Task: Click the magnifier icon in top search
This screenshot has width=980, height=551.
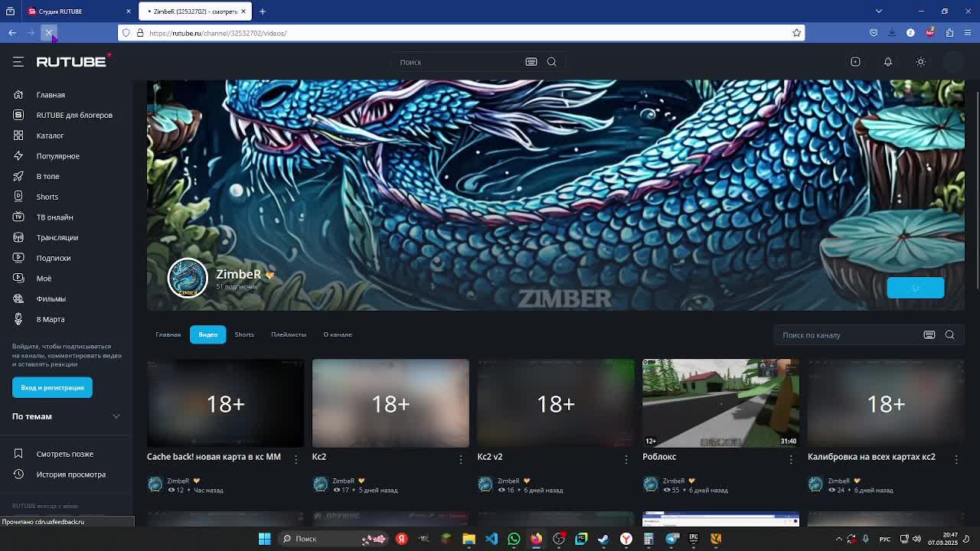Action: (x=551, y=62)
